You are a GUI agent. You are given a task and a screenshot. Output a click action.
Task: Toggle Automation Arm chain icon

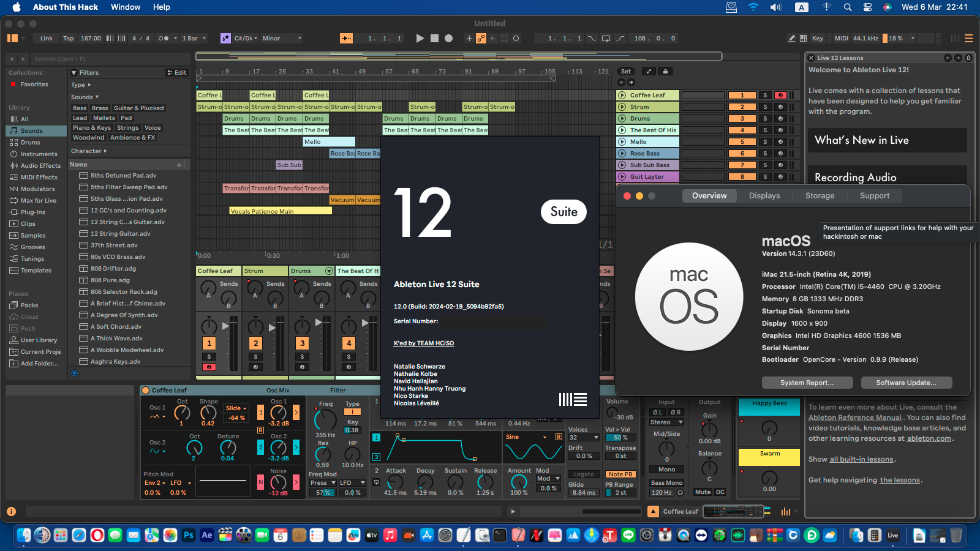click(x=481, y=38)
